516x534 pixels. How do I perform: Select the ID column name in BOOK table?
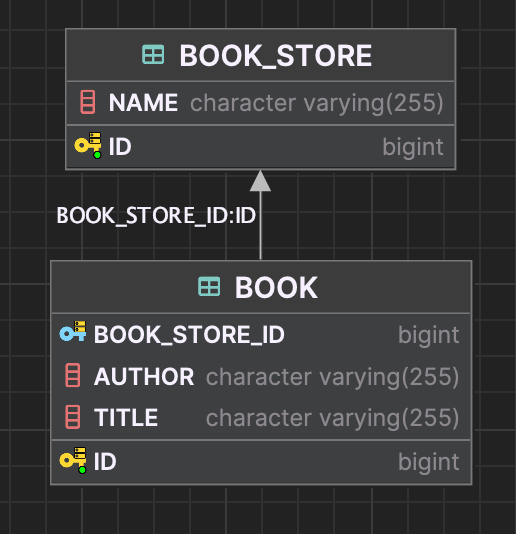(x=105, y=462)
